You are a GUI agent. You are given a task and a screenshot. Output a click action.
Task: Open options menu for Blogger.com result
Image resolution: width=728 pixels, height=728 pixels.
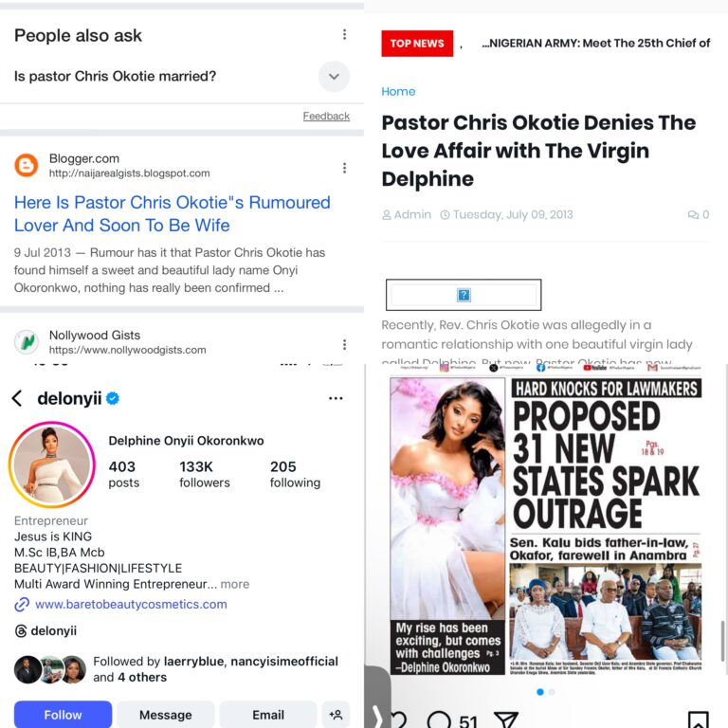[x=344, y=168]
